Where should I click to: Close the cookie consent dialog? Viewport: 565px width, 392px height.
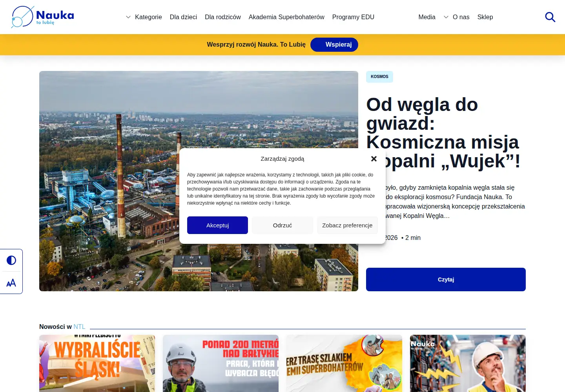pyautogui.click(x=374, y=159)
